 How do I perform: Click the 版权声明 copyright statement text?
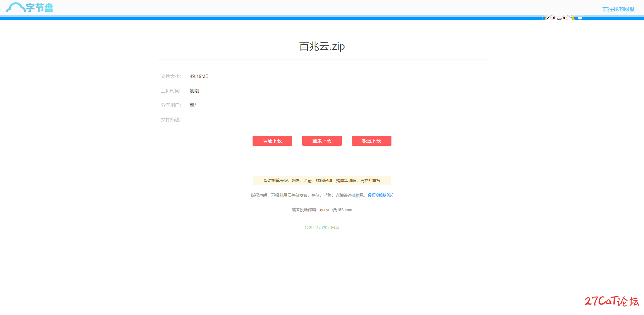click(x=309, y=195)
